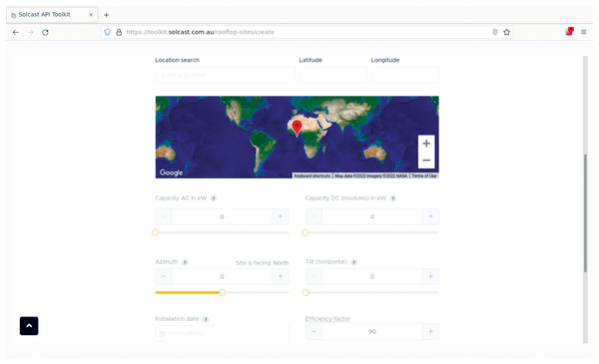
Task: Decrease Efficiency factor with minus button
Action: 313,331
